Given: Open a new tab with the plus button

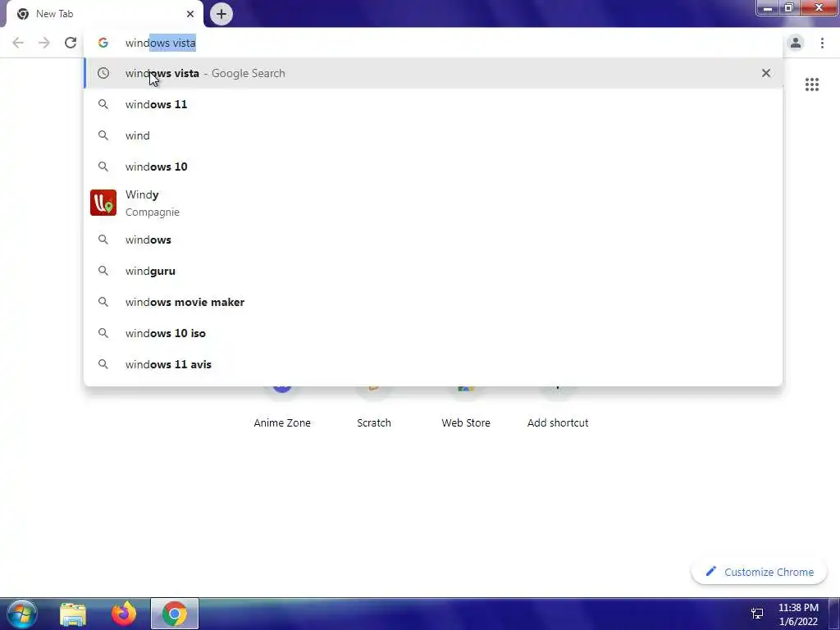Looking at the screenshot, I should coord(221,14).
